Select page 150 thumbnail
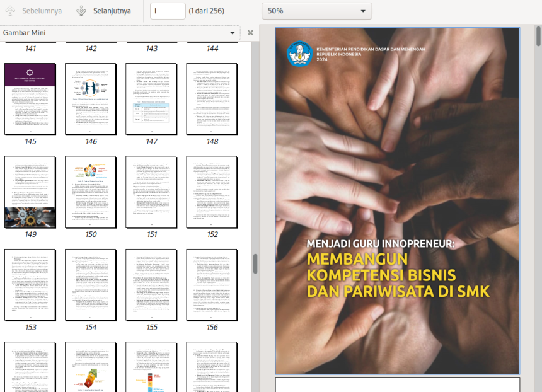The image size is (542, 392). click(91, 192)
